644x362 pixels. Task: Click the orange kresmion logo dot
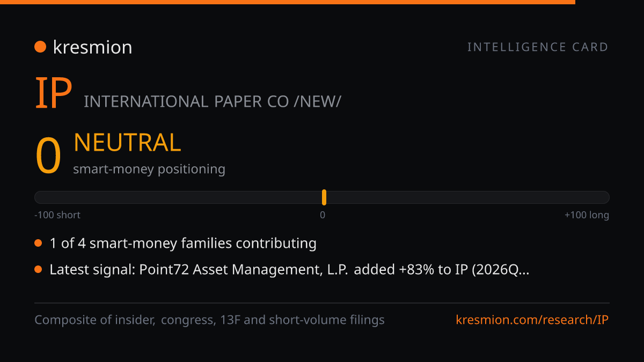point(40,47)
